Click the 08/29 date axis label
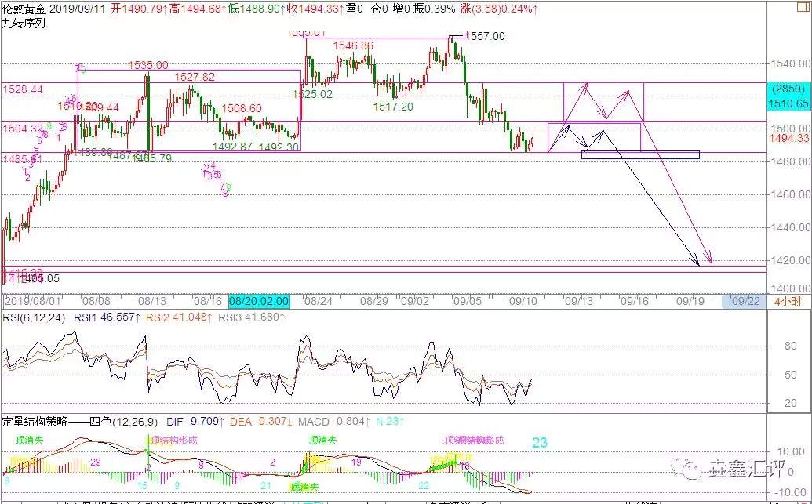Screen dimensions: 812x504 coord(373,301)
